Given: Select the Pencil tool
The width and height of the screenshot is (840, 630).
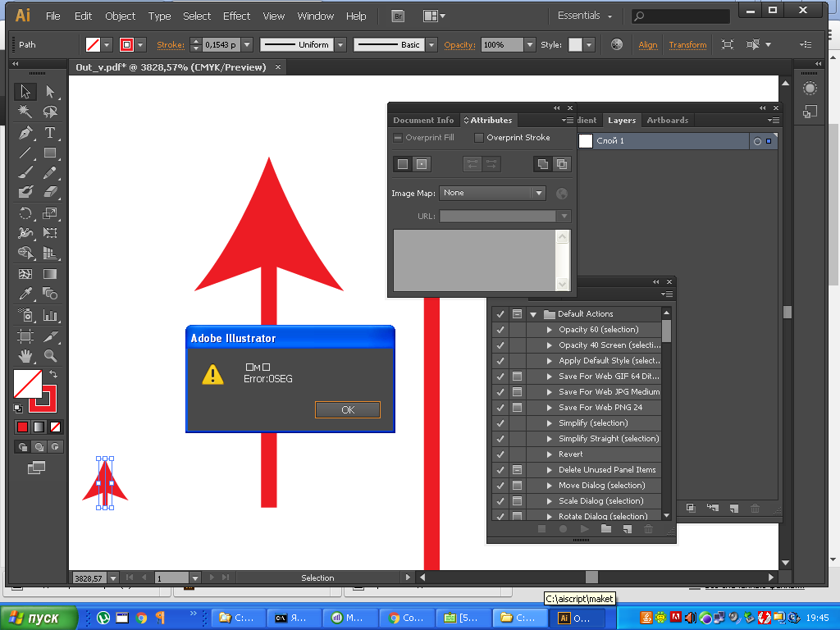Looking at the screenshot, I should 50,172.
